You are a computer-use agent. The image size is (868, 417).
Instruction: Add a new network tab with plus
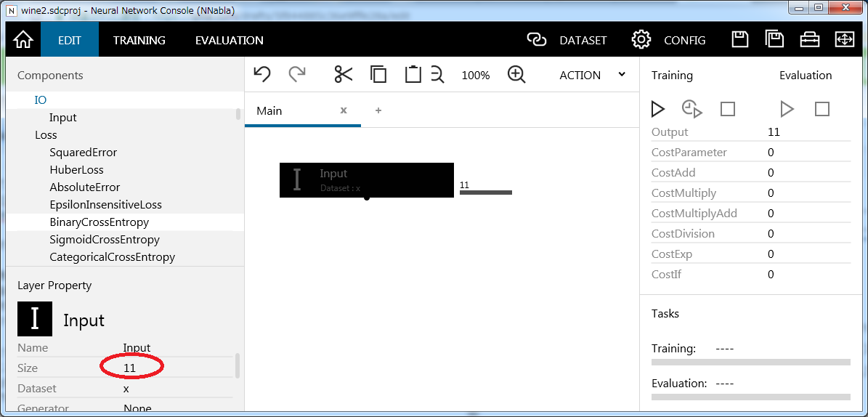(x=378, y=110)
